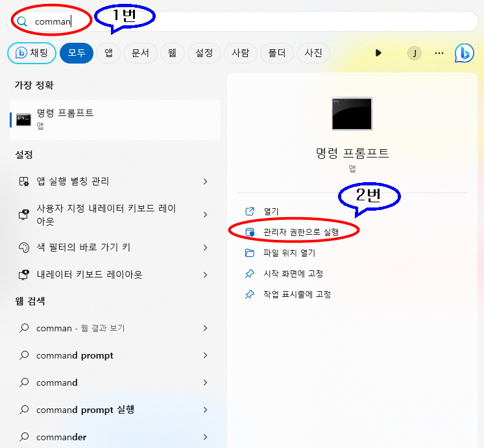Expand the arrow for 앱 실행 별칭 관리

[x=205, y=182]
